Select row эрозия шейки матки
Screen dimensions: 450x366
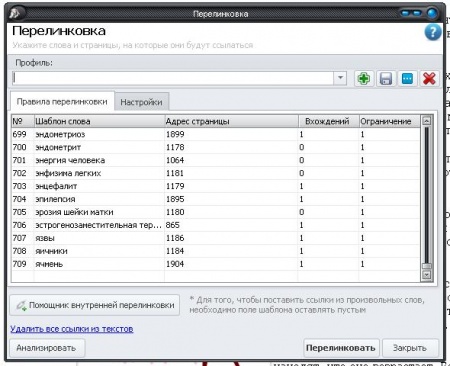tap(215, 212)
